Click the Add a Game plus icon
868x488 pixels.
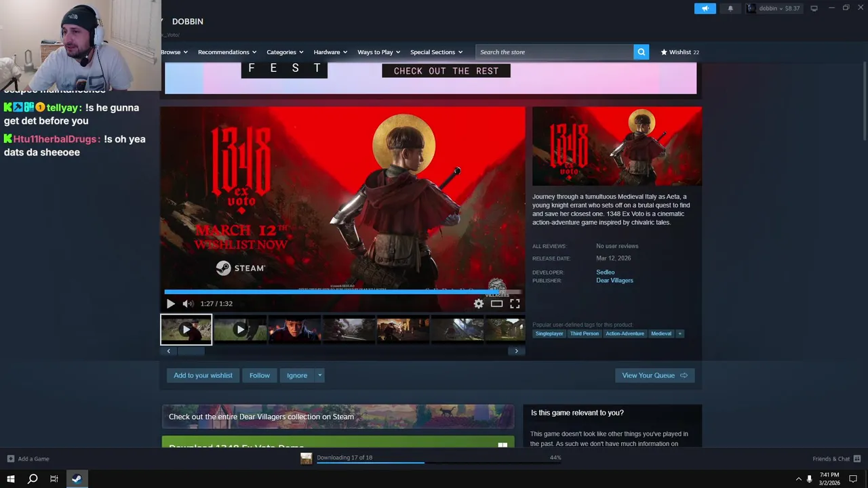coord(11,459)
